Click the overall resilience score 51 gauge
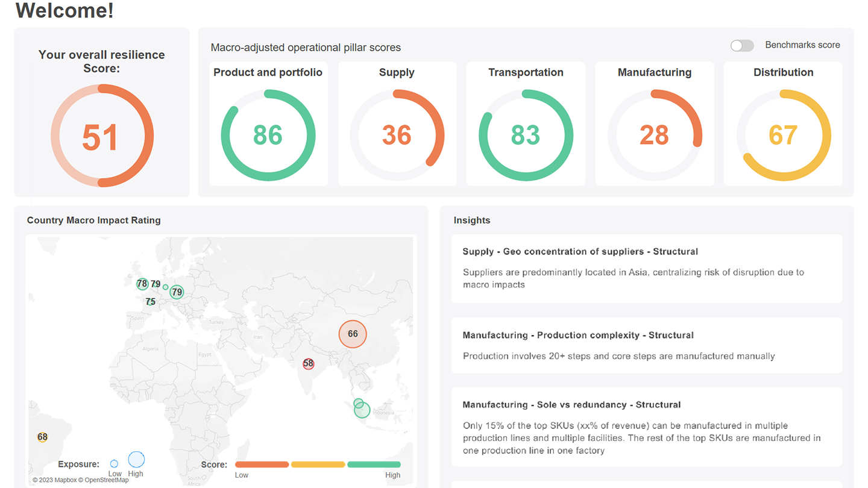The height and width of the screenshot is (488, 868). 102,136
